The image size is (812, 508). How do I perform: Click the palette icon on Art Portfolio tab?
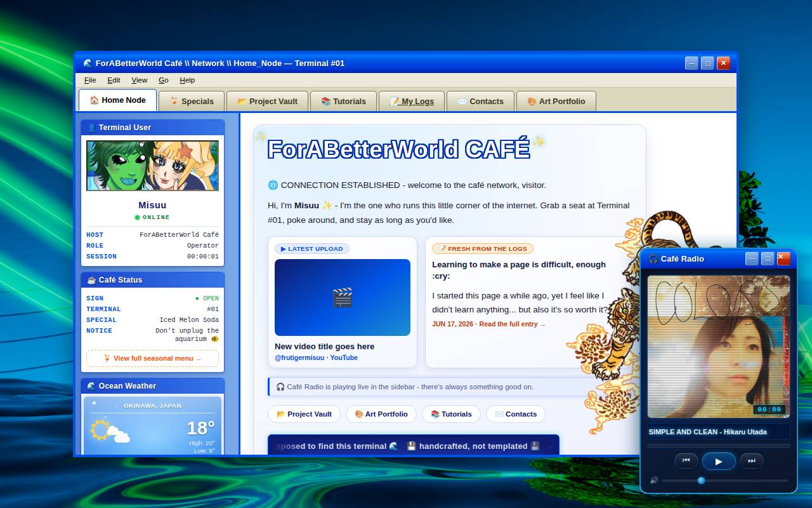tap(532, 102)
